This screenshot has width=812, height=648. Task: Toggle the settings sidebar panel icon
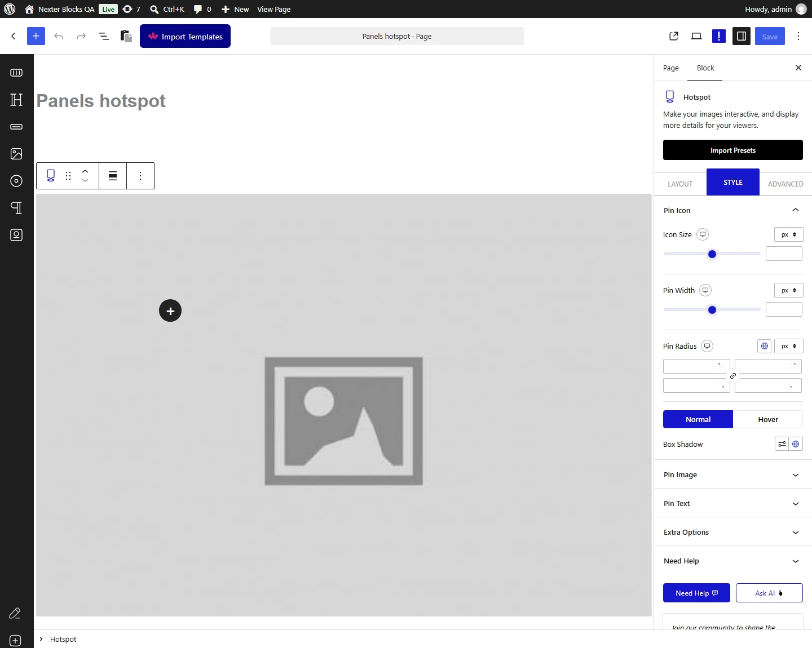click(742, 36)
